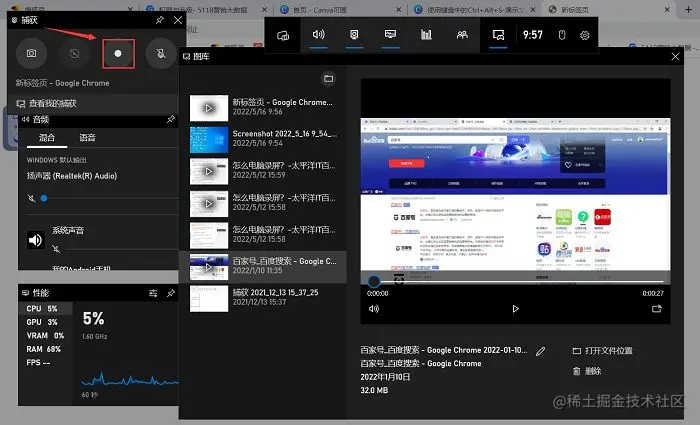Switch to the 混合 tab in Audio
The image size is (700, 425).
47,138
